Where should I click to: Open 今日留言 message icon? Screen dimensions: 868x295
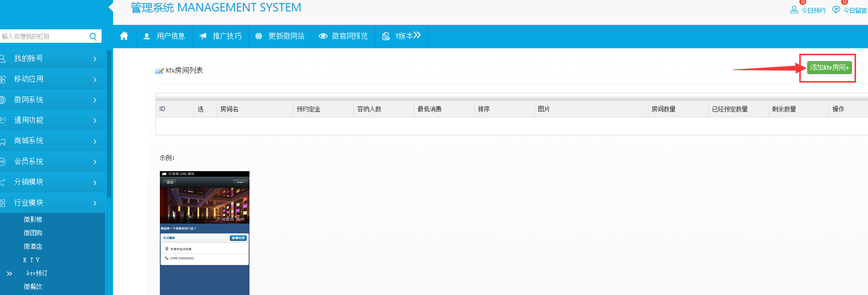coord(836,9)
